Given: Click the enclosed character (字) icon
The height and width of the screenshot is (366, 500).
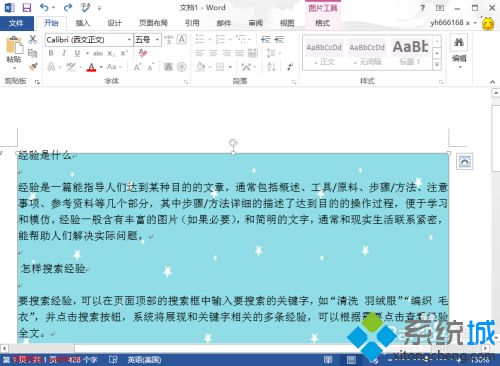Looking at the screenshot, I should coord(181,67).
